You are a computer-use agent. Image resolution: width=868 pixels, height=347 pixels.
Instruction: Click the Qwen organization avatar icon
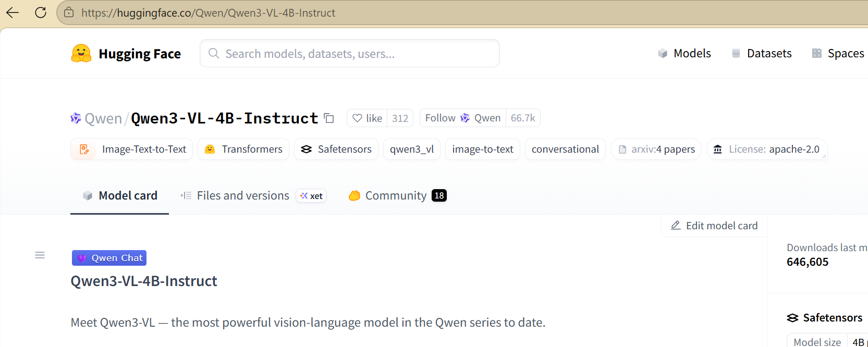[x=76, y=118]
